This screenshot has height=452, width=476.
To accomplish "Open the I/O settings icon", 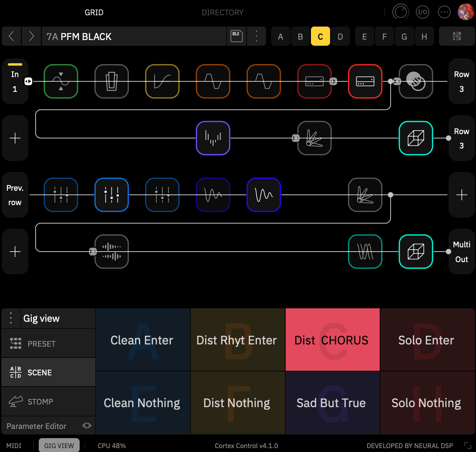I will [x=422, y=12].
